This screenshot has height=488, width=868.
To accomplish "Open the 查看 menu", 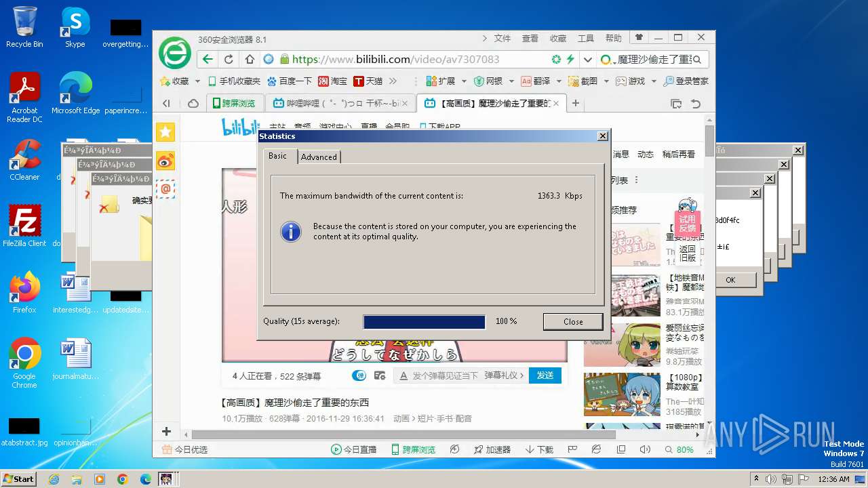I will click(530, 39).
